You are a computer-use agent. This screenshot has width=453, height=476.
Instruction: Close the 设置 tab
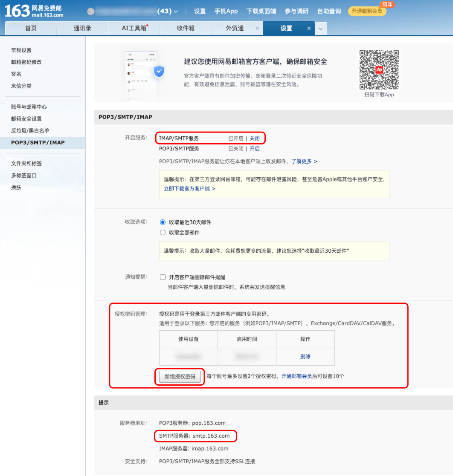pyautogui.click(x=309, y=28)
